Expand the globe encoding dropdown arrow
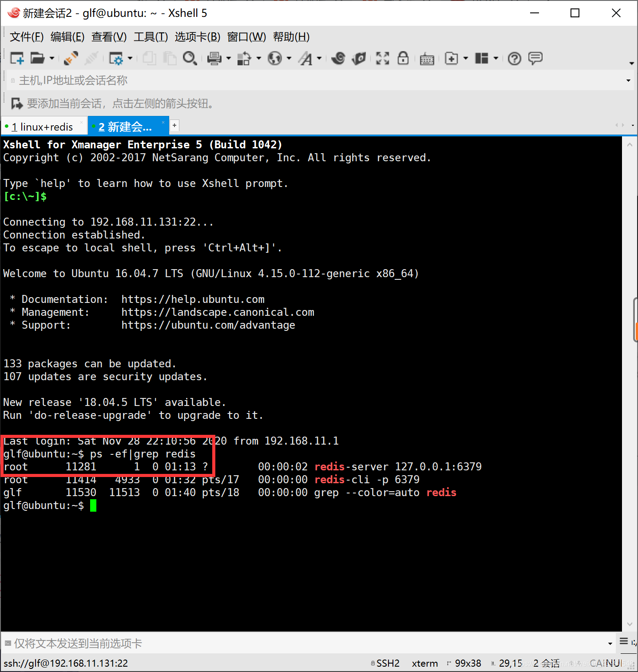Screen dimensions: 638x672 [289, 58]
